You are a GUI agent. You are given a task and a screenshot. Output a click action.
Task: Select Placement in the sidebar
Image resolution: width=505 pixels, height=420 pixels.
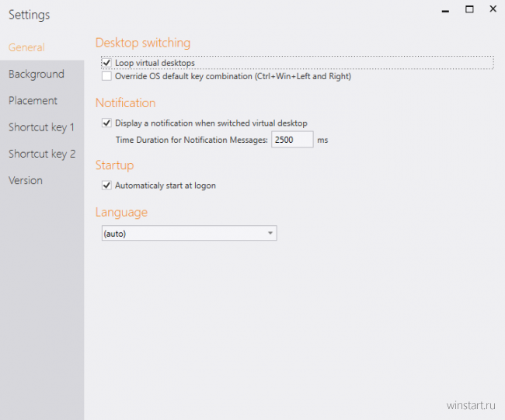point(33,101)
